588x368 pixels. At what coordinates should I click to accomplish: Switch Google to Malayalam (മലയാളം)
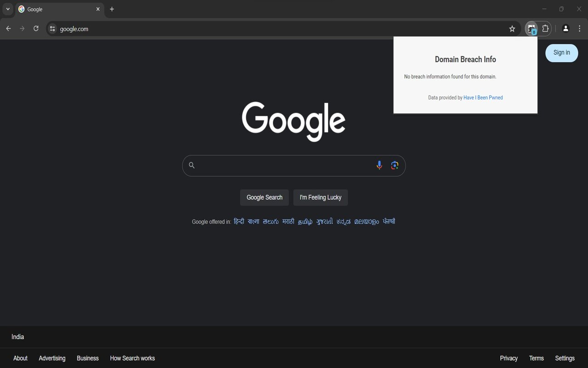367,222
